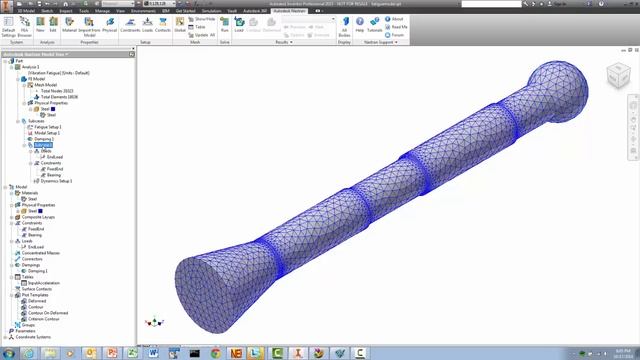
Task: Collapse the Model root node
Action: point(5,187)
